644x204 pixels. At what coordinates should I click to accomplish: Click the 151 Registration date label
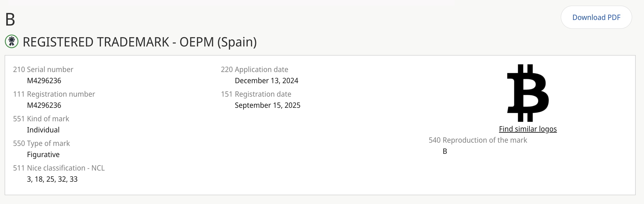(256, 94)
